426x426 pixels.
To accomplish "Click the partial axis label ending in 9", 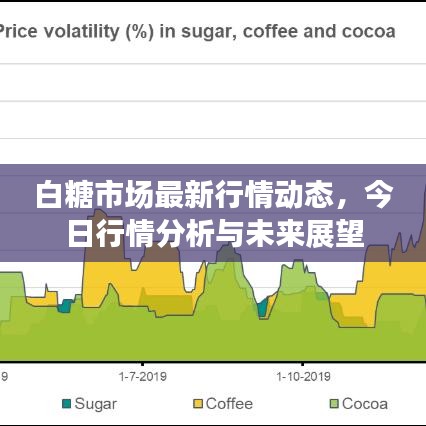I will [x=4, y=377].
